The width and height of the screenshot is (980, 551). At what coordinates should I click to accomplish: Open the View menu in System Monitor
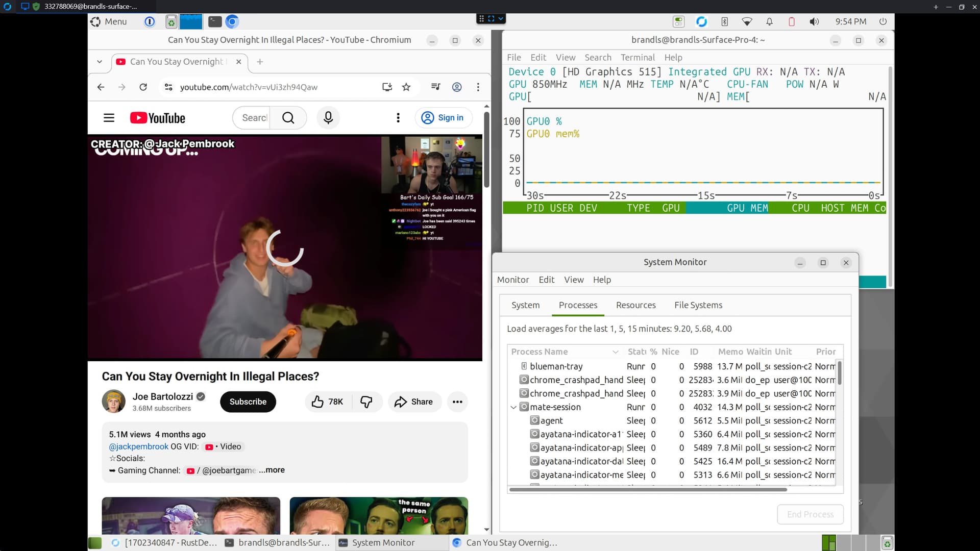pos(574,280)
